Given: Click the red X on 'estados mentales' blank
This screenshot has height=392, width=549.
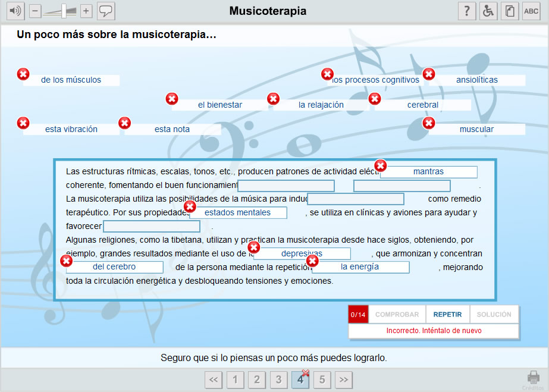Looking at the screenshot, I should (190, 206).
